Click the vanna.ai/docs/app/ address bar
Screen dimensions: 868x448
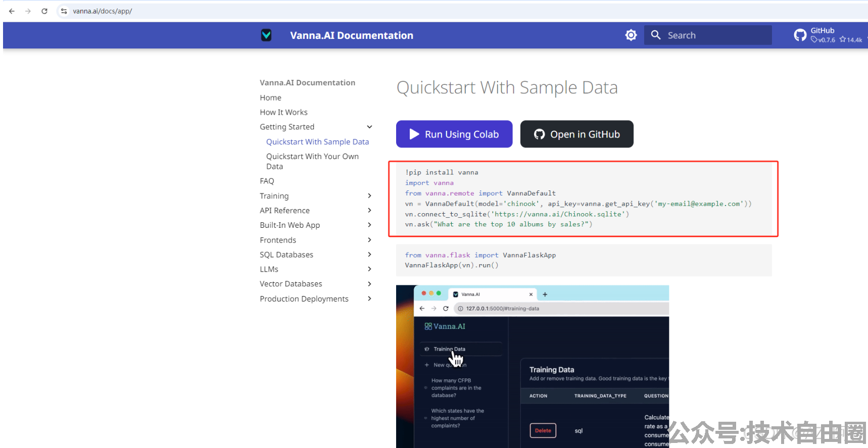[x=102, y=11]
